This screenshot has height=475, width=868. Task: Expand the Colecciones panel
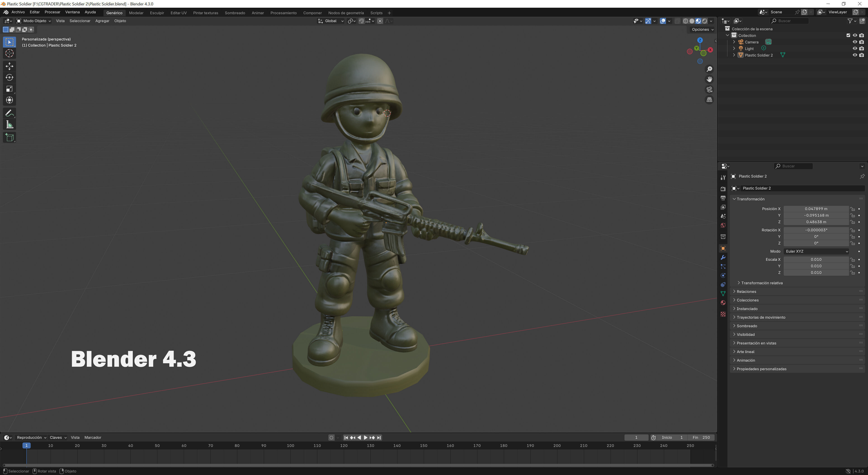point(747,300)
